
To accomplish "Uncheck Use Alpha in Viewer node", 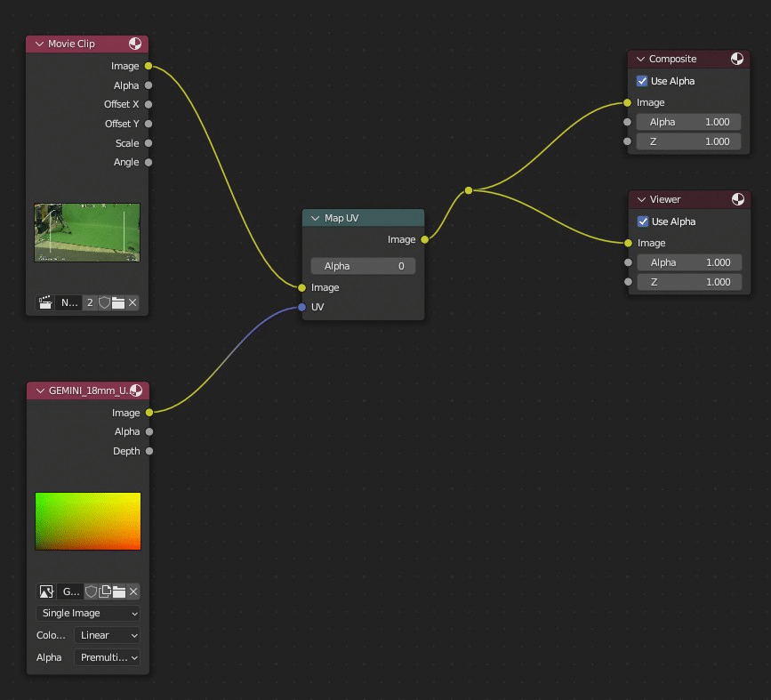I will [x=643, y=221].
